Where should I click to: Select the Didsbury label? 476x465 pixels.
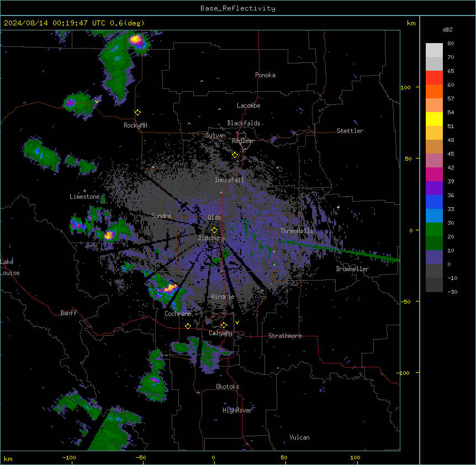[x=211, y=238]
